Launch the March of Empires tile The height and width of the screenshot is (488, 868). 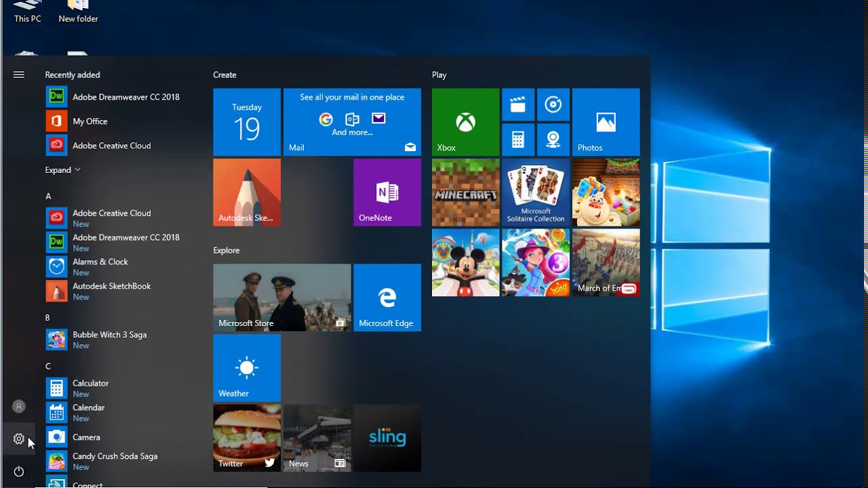[606, 262]
